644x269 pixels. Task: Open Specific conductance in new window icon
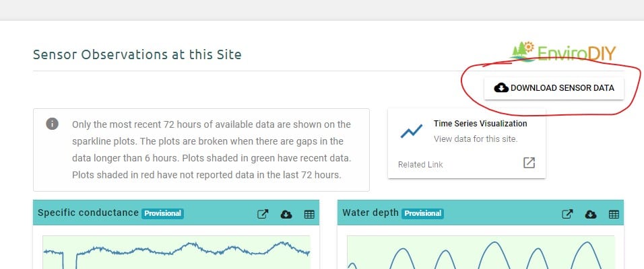[263, 214]
